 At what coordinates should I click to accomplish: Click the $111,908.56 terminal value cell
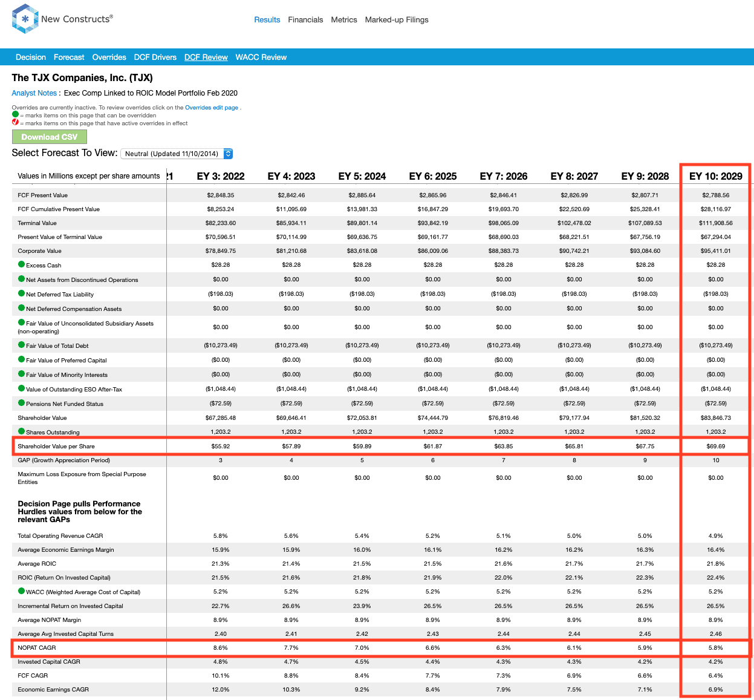[716, 223]
